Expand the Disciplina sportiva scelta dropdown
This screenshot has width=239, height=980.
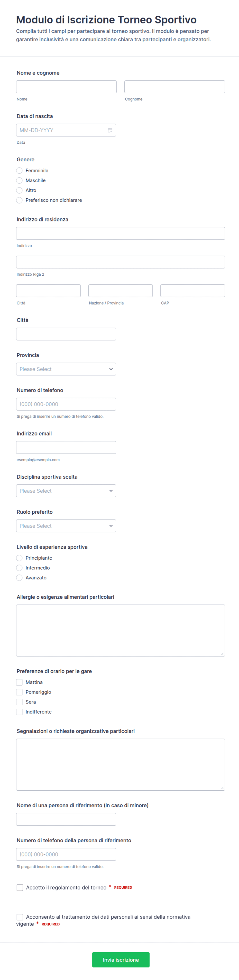pos(66,491)
